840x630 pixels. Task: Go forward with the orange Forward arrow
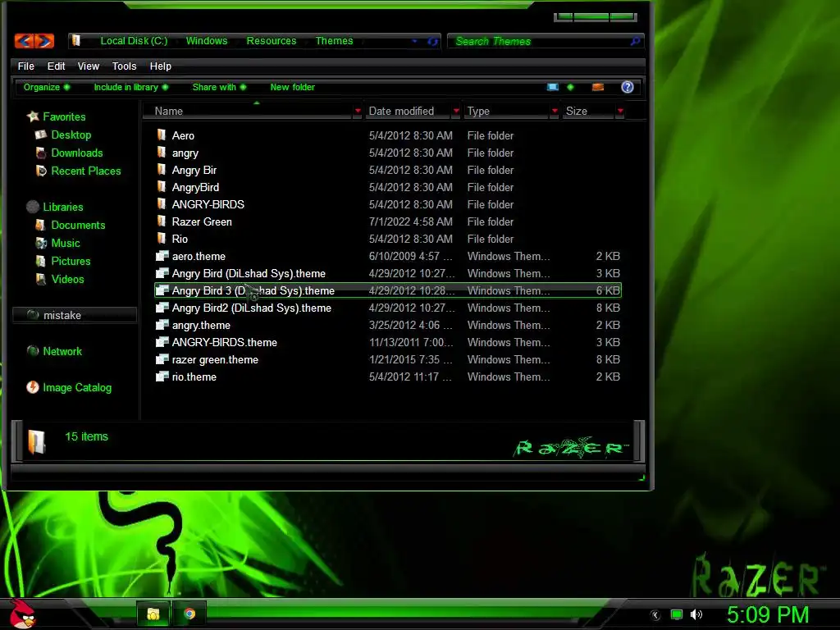tap(44, 41)
